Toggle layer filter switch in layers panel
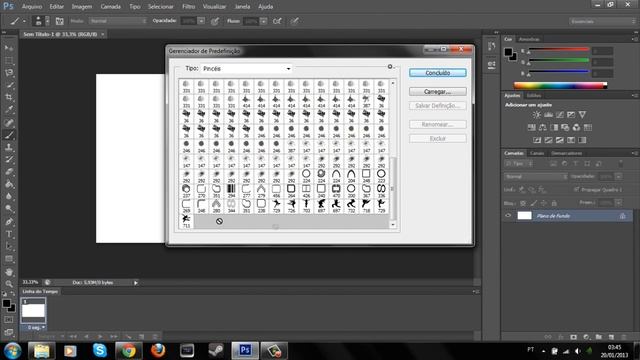The width and height of the screenshot is (640, 360). (620, 164)
